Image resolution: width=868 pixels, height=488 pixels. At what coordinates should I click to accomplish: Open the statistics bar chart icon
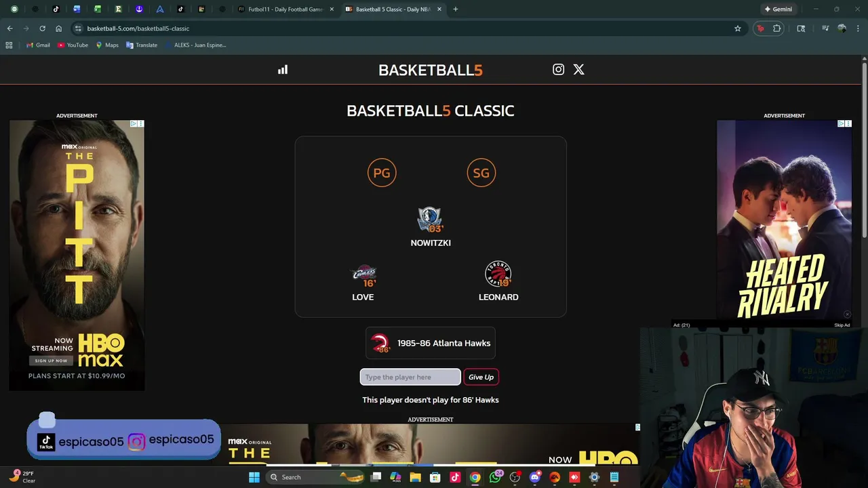coord(283,70)
